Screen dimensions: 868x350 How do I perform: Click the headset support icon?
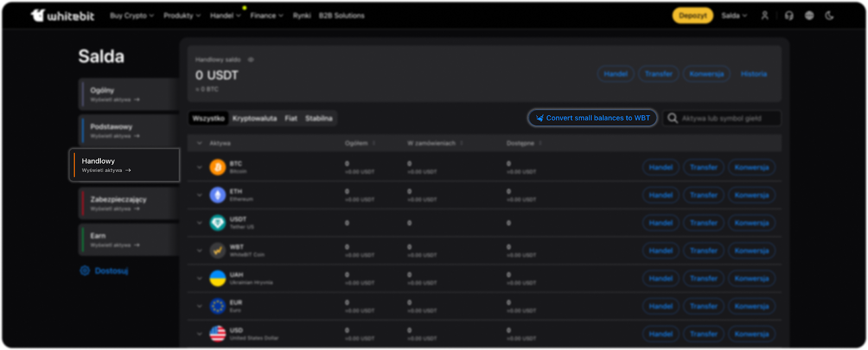[x=789, y=16]
